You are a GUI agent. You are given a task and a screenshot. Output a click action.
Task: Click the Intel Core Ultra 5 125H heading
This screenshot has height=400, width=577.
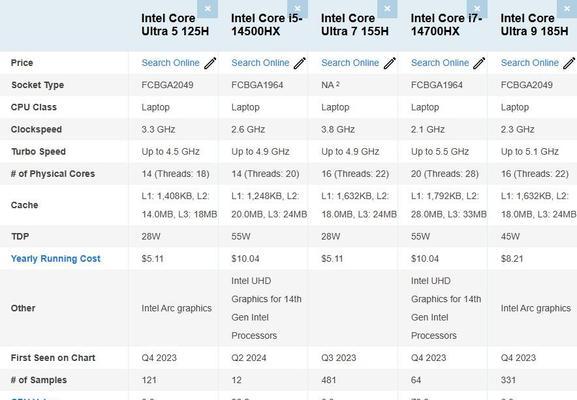click(x=175, y=25)
